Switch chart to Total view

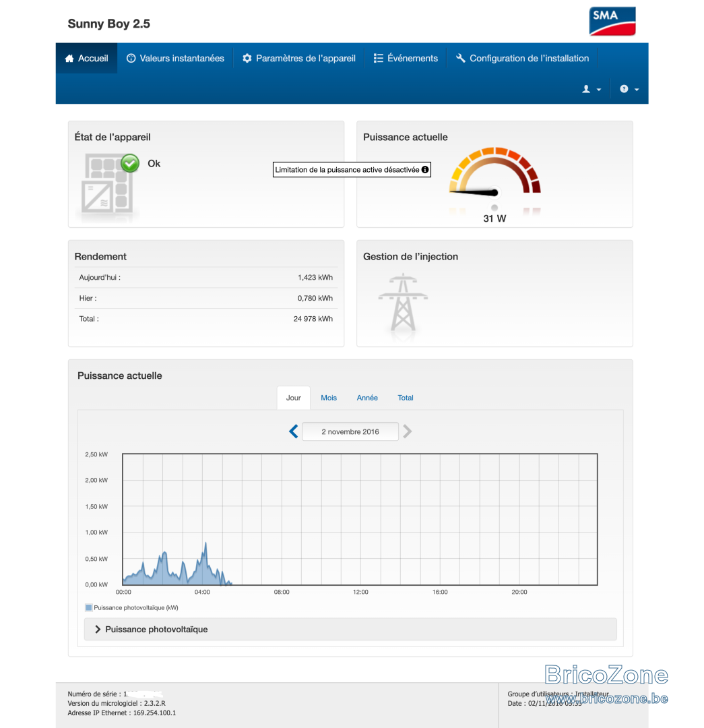tap(405, 398)
